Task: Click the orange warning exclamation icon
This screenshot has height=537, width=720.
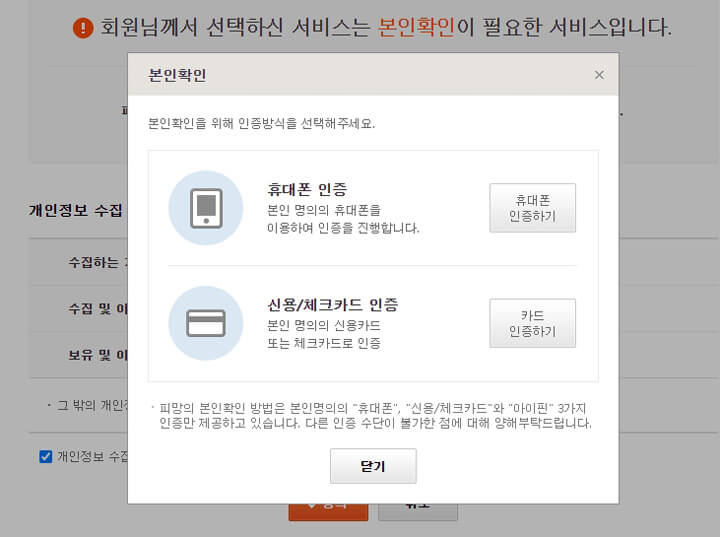Action: (83, 27)
